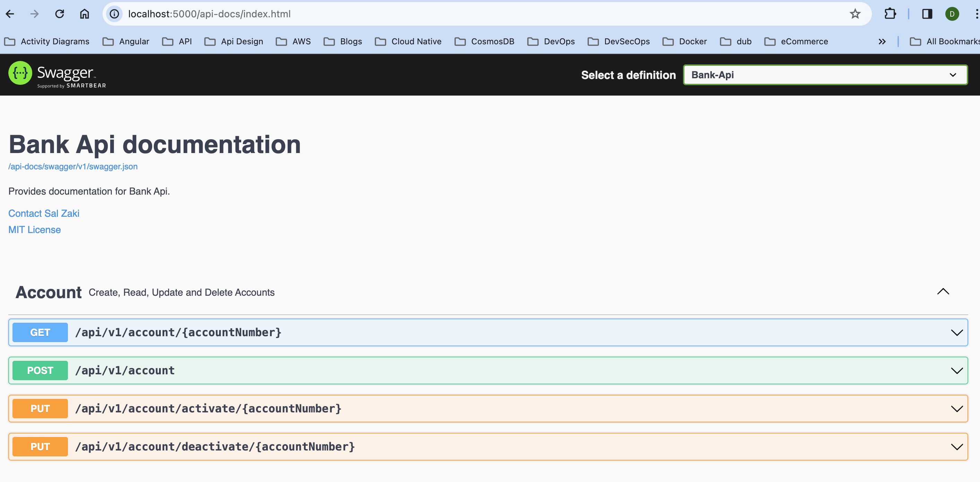Click the Swagger logo icon
This screenshot has width=980, height=482.
[x=20, y=73]
